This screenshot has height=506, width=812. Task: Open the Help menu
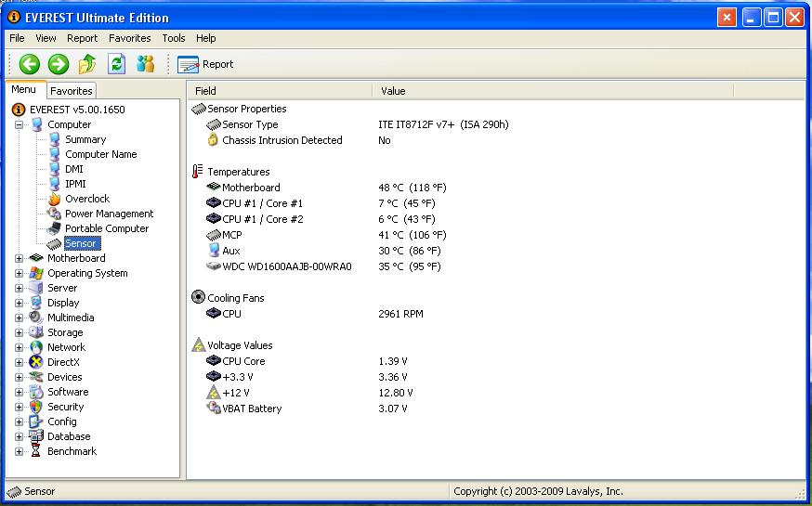pos(205,38)
